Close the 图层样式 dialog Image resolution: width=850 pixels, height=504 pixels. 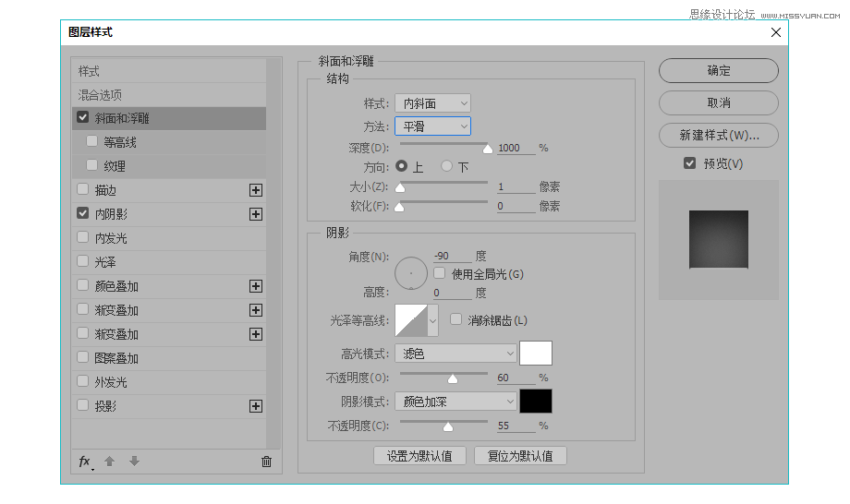(776, 32)
